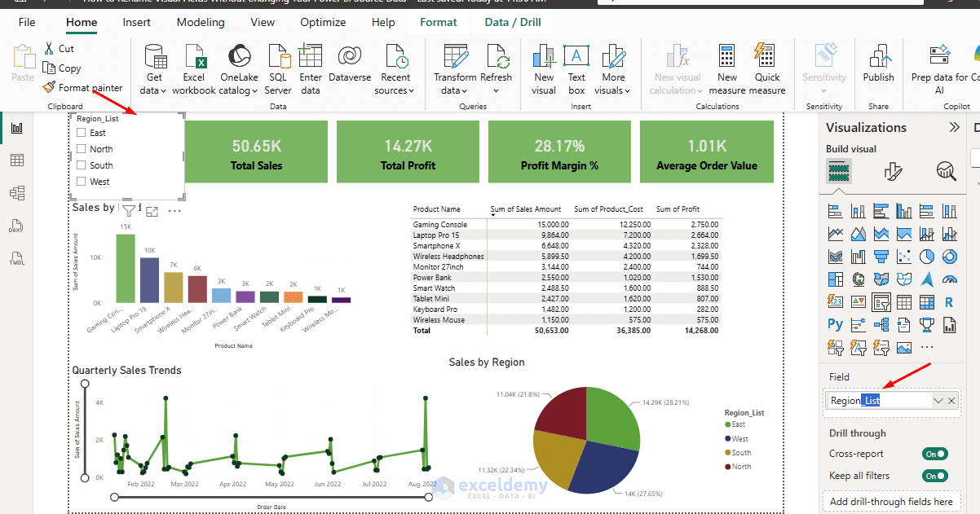Viewport: 980px width, 514px height.
Task: Select the Map globe visual
Action: point(859,279)
